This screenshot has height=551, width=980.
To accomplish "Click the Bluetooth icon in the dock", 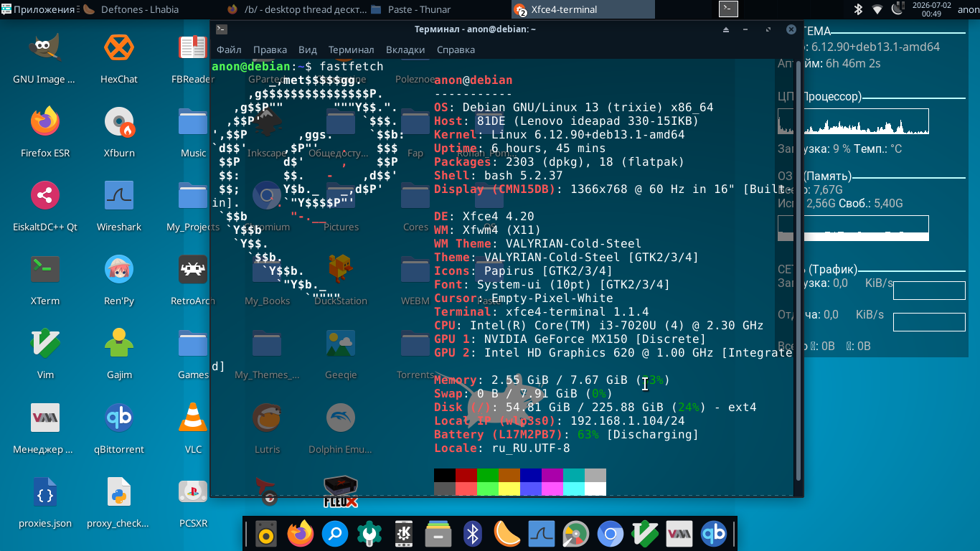I will pos(472,534).
